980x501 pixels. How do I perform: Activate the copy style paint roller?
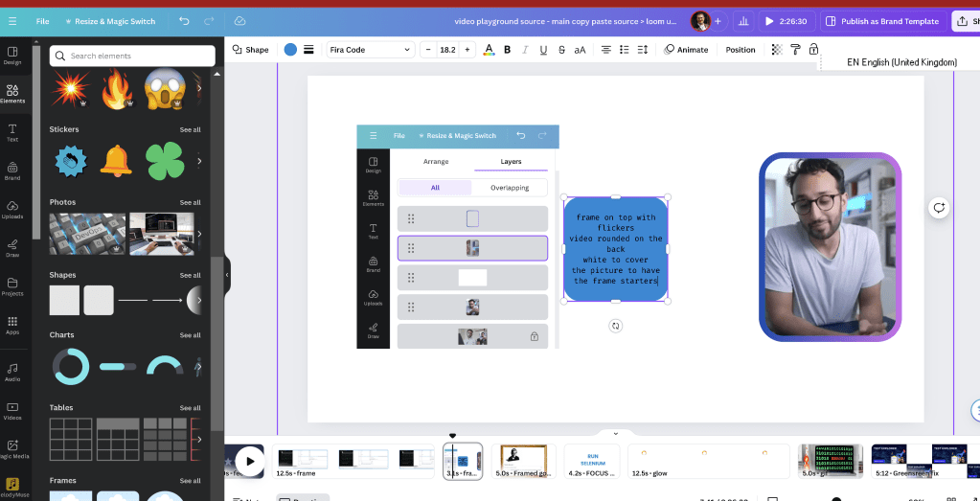point(795,50)
